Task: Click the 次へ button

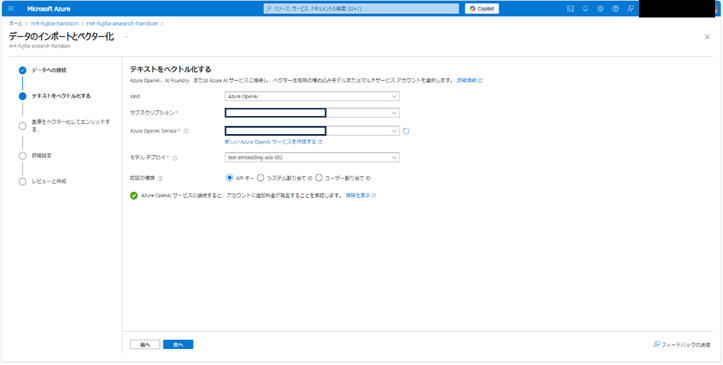Action: pyautogui.click(x=178, y=344)
